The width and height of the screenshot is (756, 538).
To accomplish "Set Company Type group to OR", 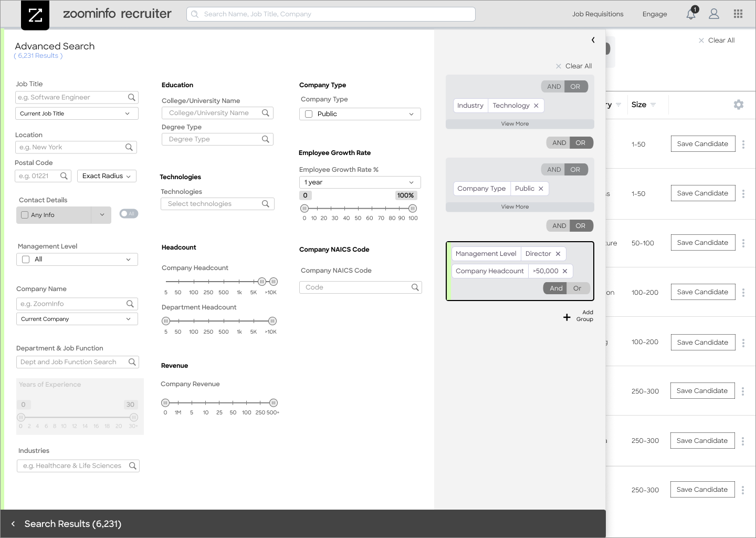I will 575,170.
